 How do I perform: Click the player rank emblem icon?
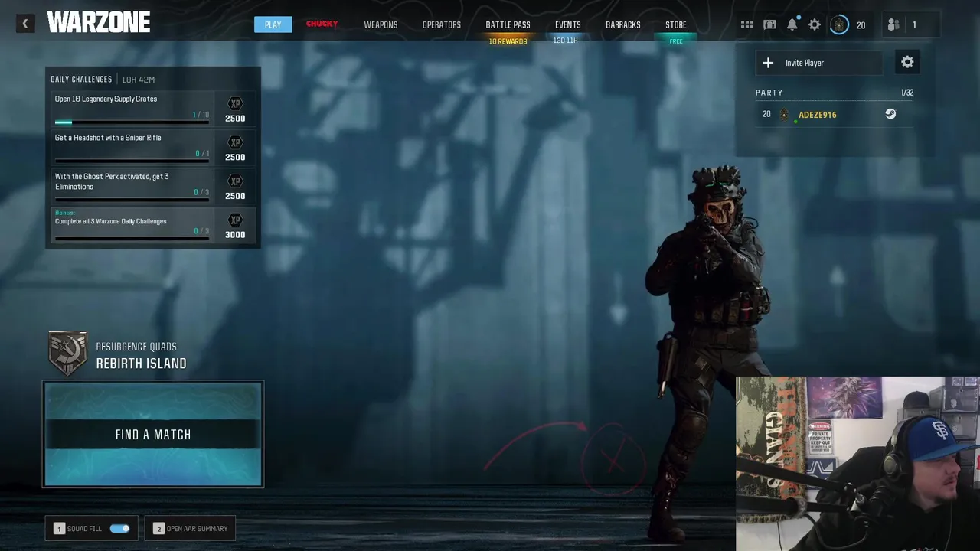pyautogui.click(x=839, y=24)
